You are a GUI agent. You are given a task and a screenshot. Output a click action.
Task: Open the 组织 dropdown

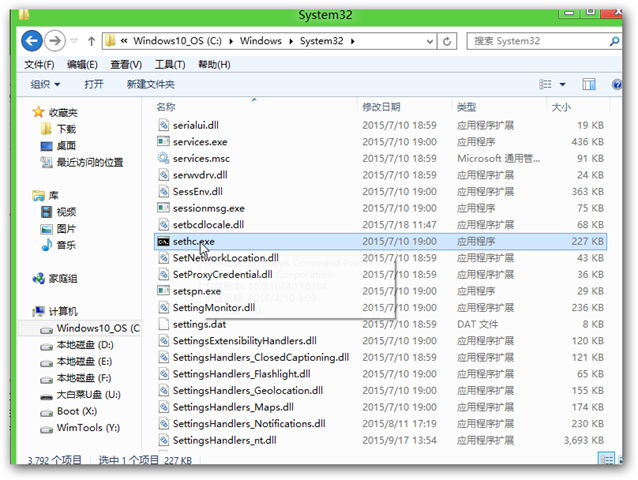click(x=45, y=84)
